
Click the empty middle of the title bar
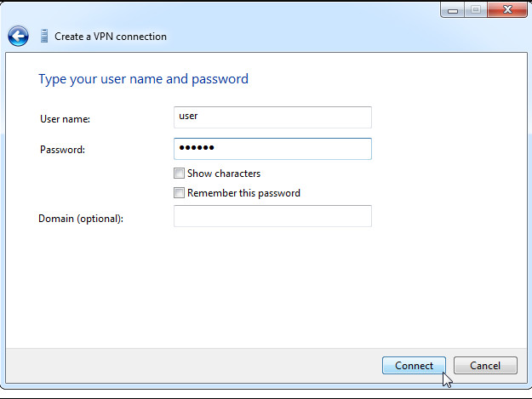(x=255, y=10)
